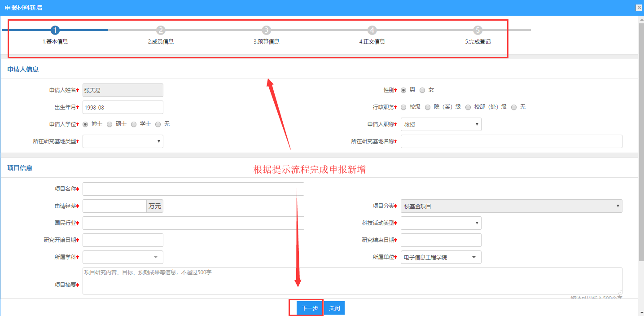This screenshot has height=316, width=644.
Task: Click step 5 完成登记 circle icon
Action: click(x=478, y=30)
